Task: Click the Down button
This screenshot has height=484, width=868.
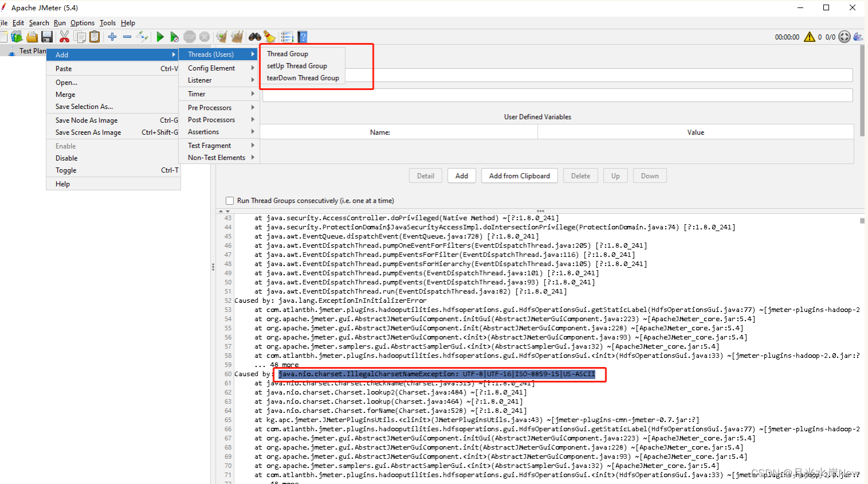Action: pos(650,176)
